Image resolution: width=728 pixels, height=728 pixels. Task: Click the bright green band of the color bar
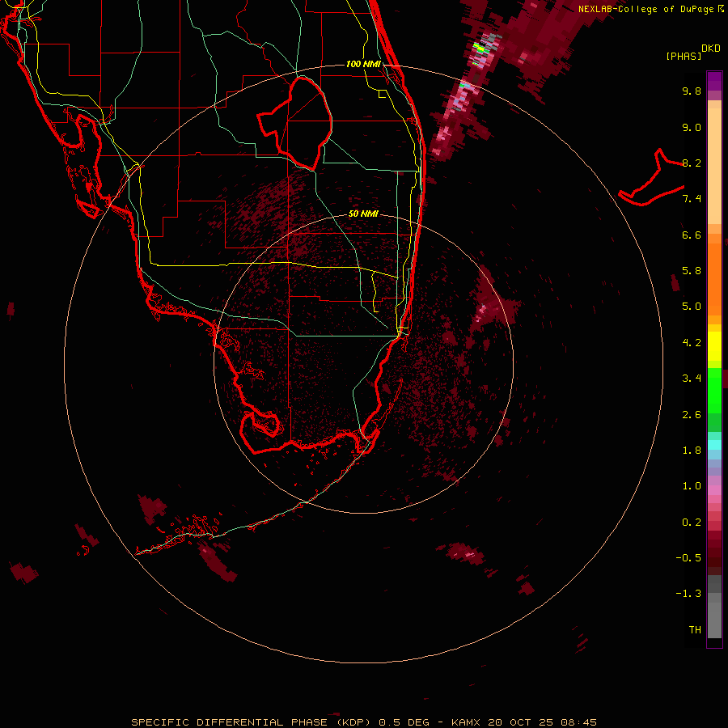[714, 390]
